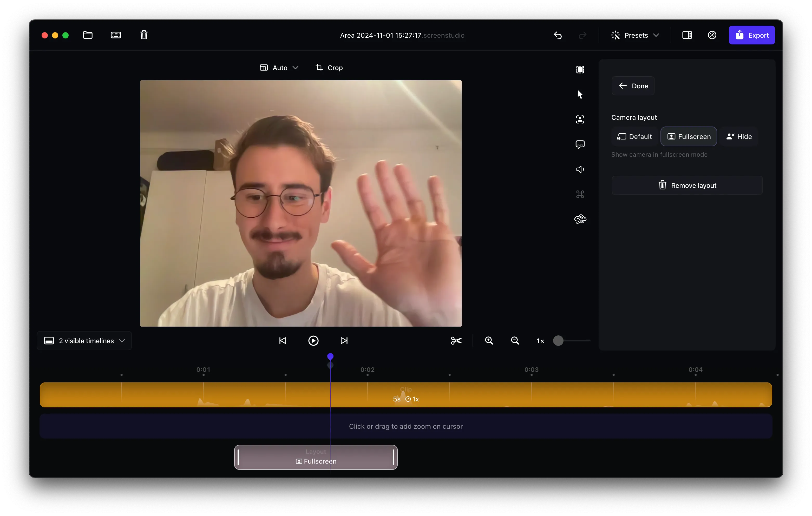The width and height of the screenshot is (812, 516).
Task: Select the Default camera layout
Action: click(634, 136)
